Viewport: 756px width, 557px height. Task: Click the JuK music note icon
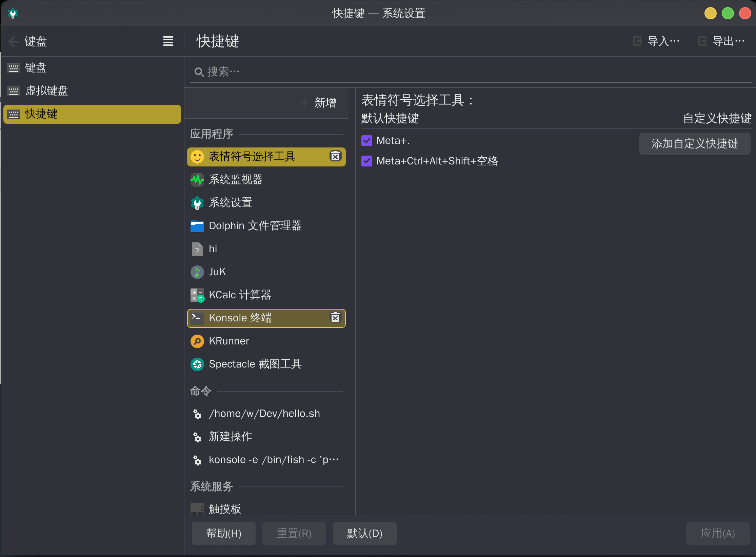pos(197,272)
